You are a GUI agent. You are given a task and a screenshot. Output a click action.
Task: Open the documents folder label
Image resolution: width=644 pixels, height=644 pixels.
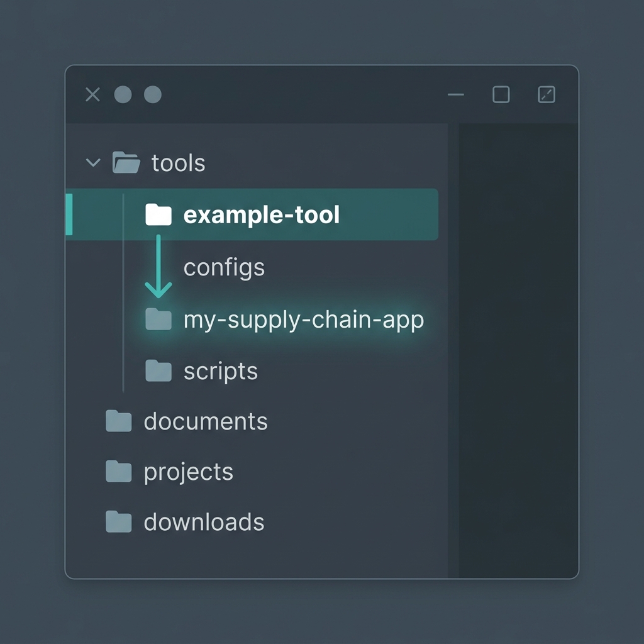pos(206,421)
